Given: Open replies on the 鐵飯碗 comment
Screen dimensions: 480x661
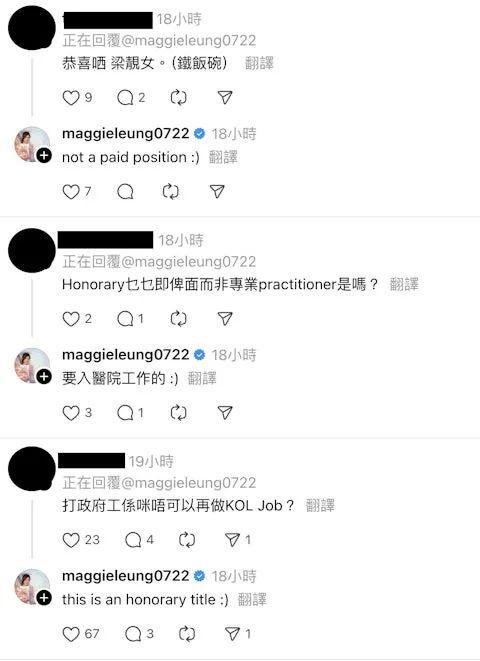Looking at the screenshot, I should (x=125, y=98).
